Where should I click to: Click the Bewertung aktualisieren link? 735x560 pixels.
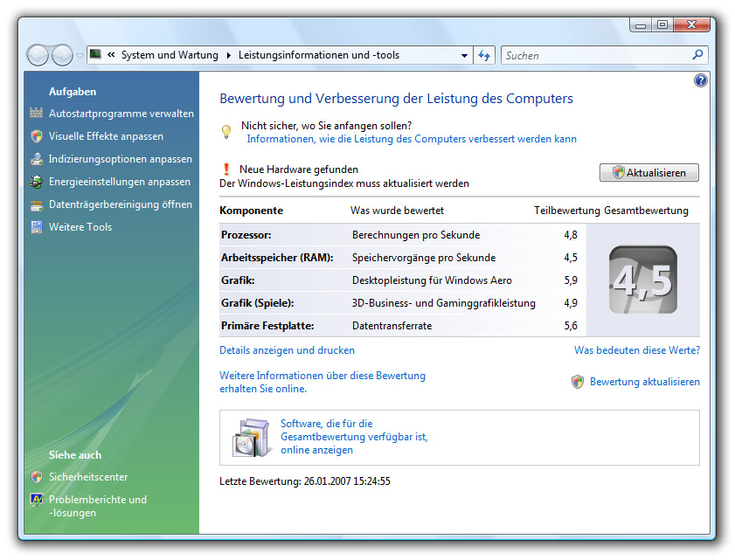pos(644,382)
